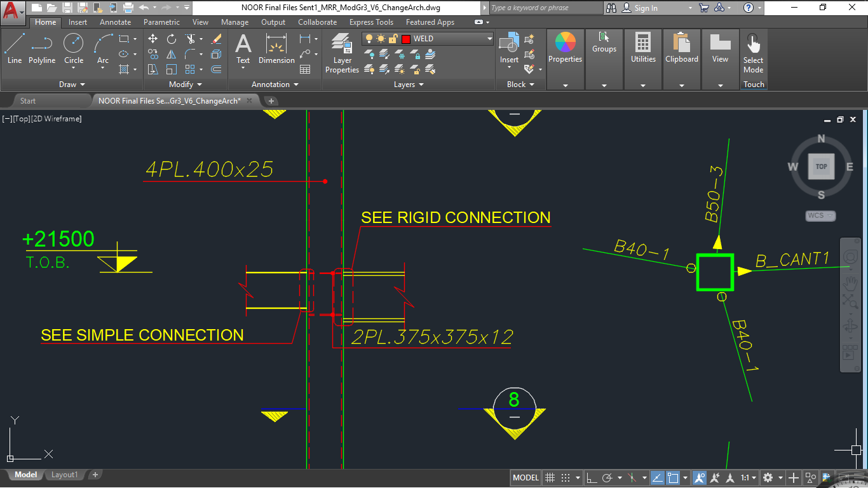This screenshot has height=488, width=868.
Task: Click the Move tool in Modify panel
Action: pyautogui.click(x=153, y=39)
